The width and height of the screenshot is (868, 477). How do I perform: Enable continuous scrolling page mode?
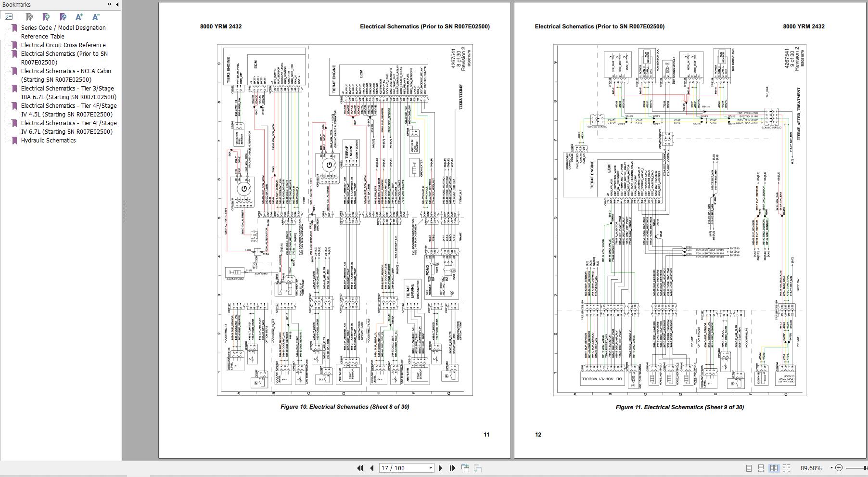[x=761, y=468]
